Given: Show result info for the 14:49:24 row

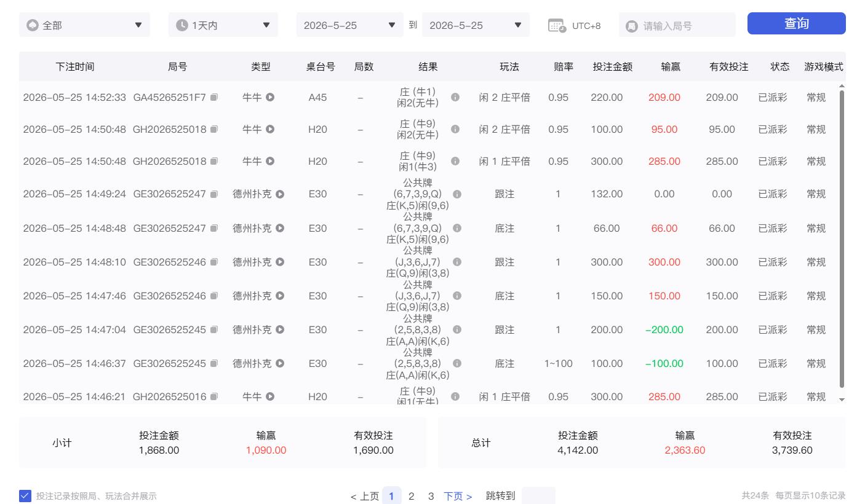Looking at the screenshot, I should 457,194.
